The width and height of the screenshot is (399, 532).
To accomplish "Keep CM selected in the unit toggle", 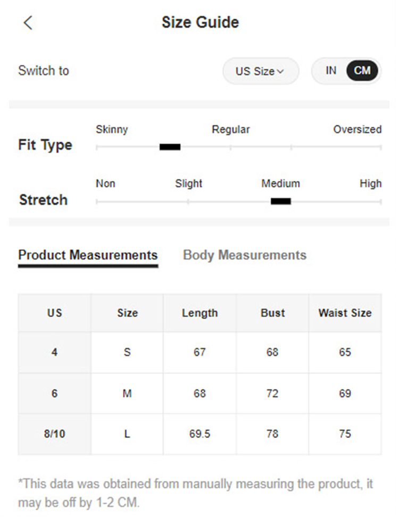I will point(362,70).
